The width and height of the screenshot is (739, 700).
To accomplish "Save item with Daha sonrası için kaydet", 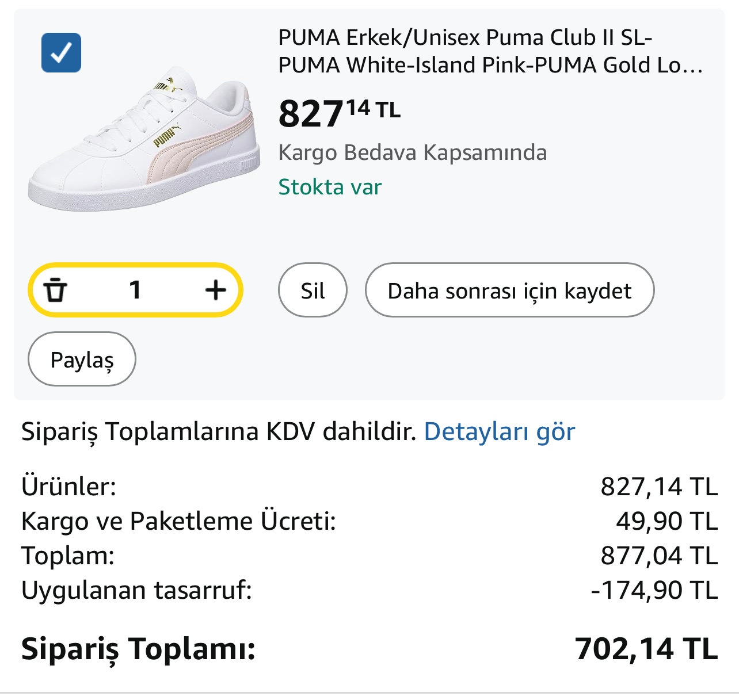I will tap(509, 290).
